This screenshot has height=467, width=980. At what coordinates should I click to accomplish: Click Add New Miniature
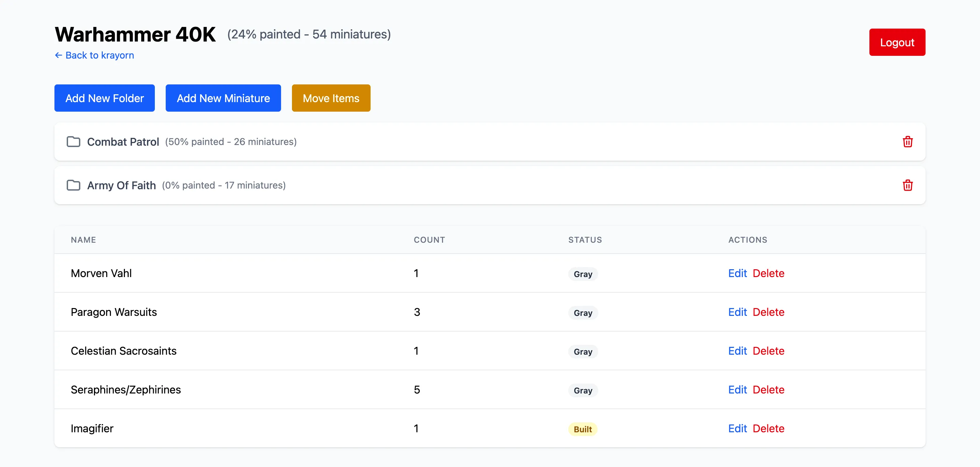point(223,98)
